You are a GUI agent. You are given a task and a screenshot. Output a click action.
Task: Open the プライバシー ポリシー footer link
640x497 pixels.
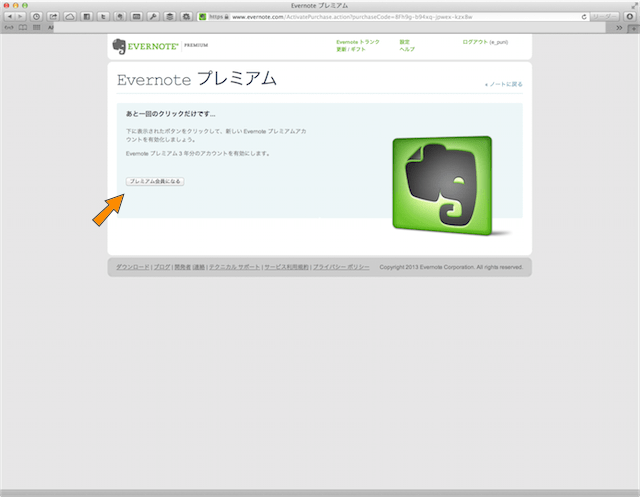coord(341,267)
